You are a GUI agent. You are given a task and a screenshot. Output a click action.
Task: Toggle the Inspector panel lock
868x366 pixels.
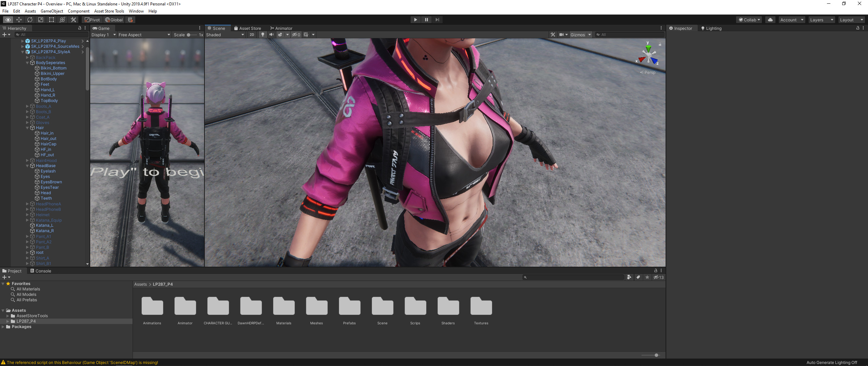pyautogui.click(x=858, y=28)
